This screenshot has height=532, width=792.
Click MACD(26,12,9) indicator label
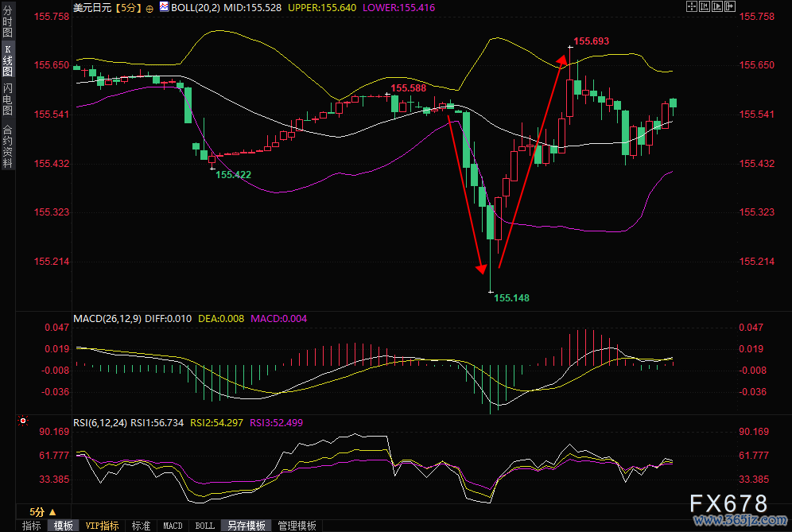point(107,319)
